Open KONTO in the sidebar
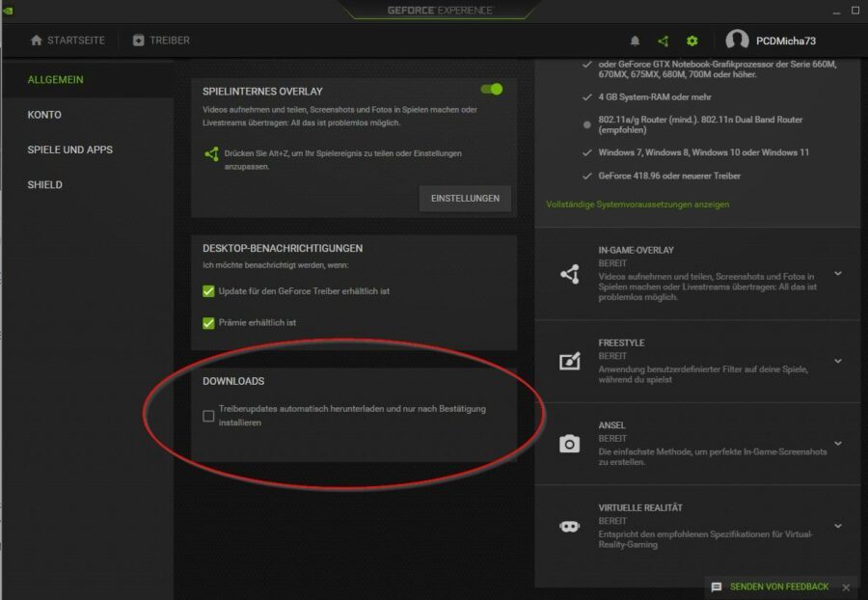868x600 pixels. (46, 114)
